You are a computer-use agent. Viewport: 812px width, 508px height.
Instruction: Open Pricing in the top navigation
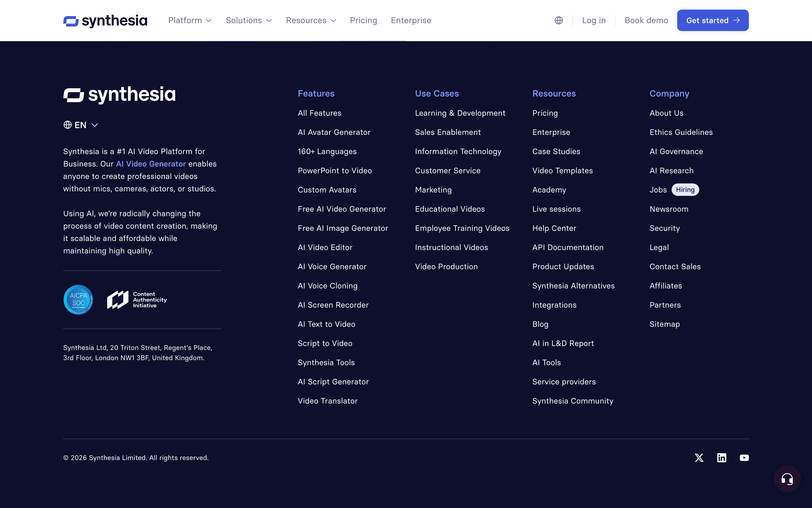(363, 20)
